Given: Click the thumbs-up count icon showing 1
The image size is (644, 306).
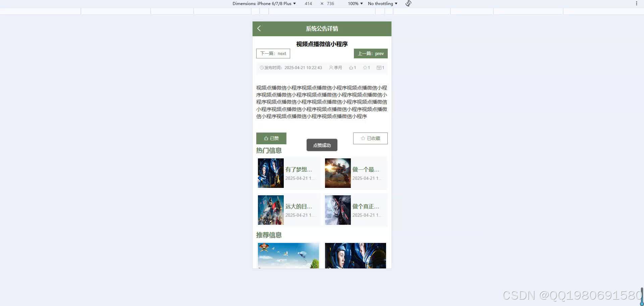Looking at the screenshot, I should (351, 67).
